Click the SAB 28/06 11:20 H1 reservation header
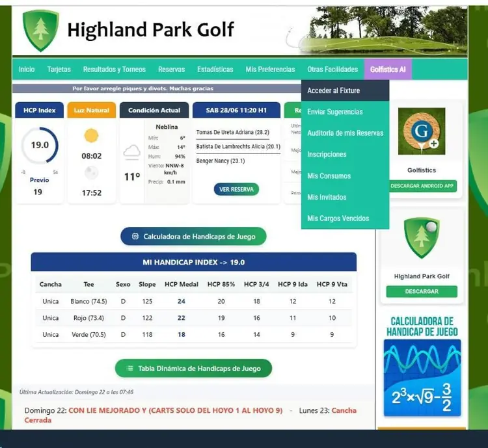 coord(236,110)
